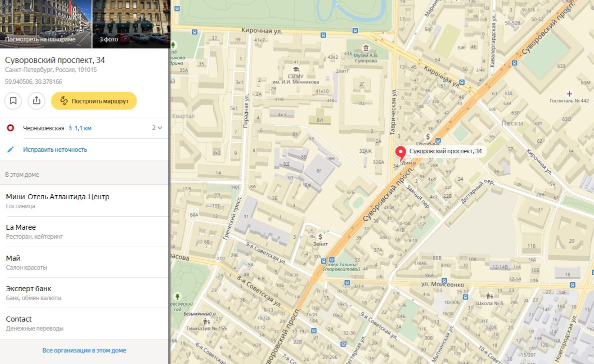
Task: Click the Сбербанк dollar icon on map
Action: [428, 137]
